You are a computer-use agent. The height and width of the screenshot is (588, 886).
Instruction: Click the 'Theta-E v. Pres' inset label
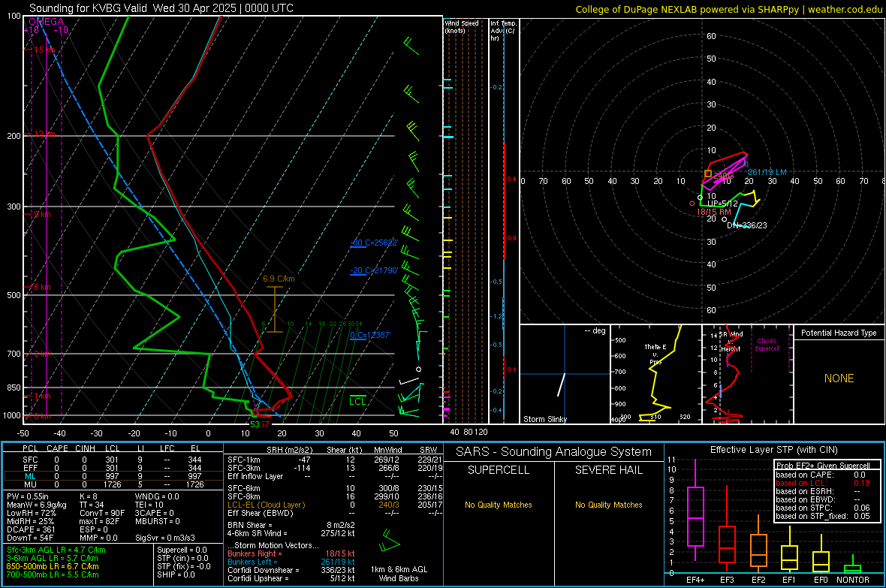(655, 354)
